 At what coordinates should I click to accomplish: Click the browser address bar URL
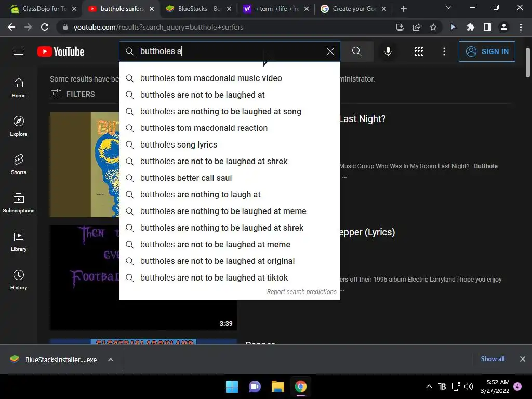158,27
